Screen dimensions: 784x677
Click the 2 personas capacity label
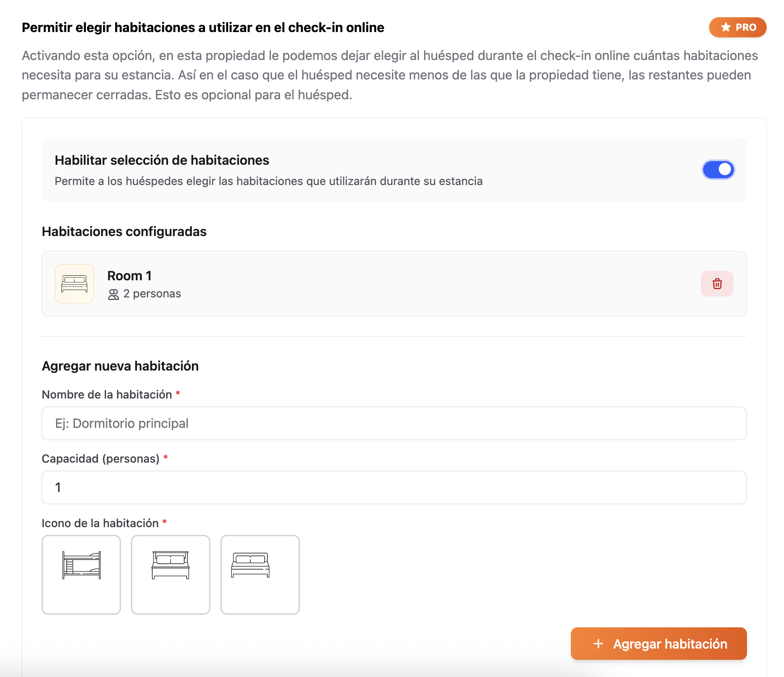[152, 294]
